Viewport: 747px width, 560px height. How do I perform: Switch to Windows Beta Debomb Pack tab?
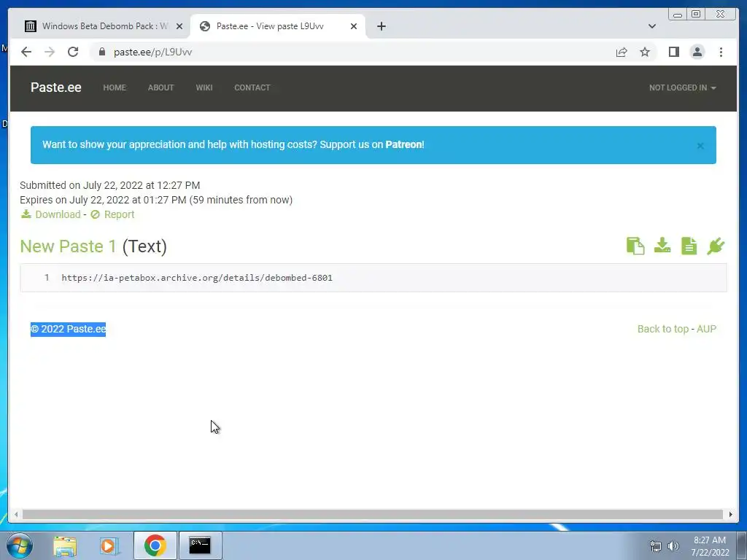[x=98, y=26]
